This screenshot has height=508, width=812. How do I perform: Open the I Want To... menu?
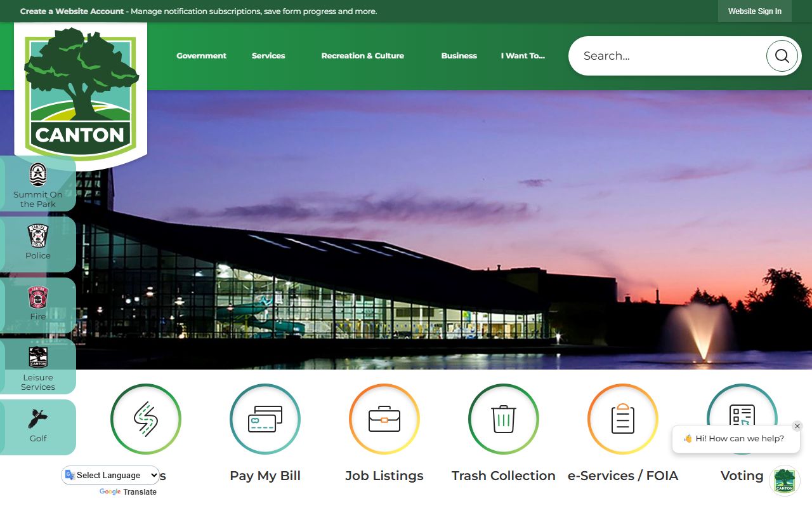tap(523, 56)
